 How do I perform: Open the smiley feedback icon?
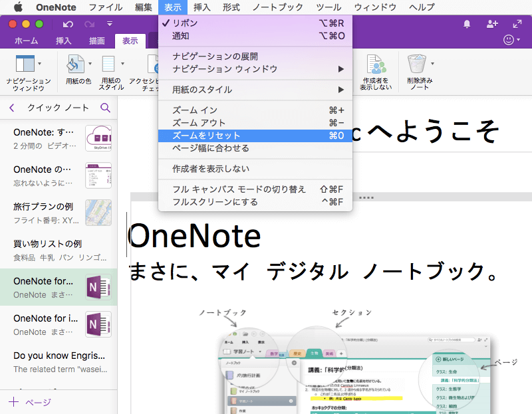[x=509, y=40]
